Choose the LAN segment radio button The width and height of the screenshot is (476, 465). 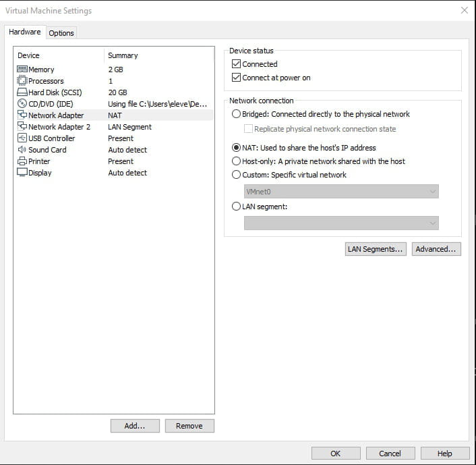click(236, 207)
